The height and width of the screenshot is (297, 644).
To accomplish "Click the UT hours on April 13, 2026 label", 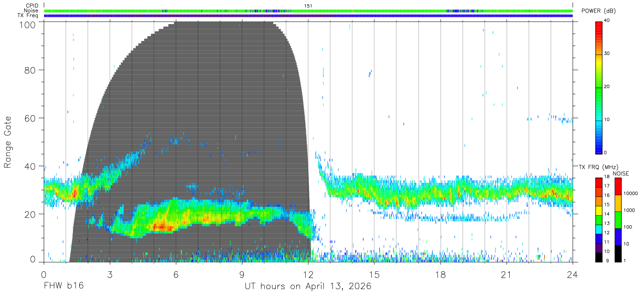I will tap(308, 287).
